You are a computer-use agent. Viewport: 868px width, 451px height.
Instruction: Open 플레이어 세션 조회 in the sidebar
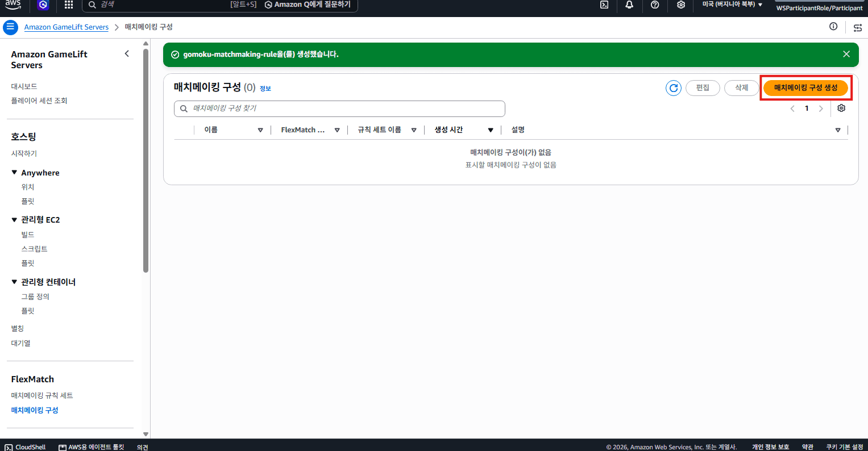pos(39,101)
